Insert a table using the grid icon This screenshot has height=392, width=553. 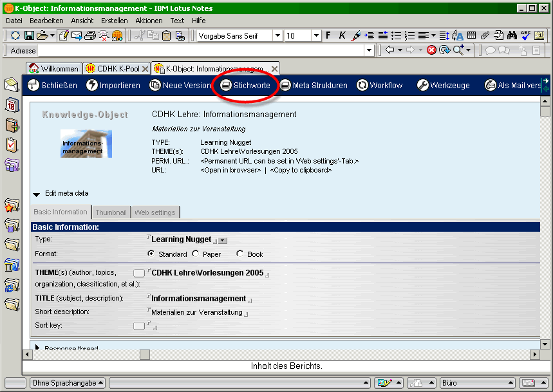click(x=471, y=35)
